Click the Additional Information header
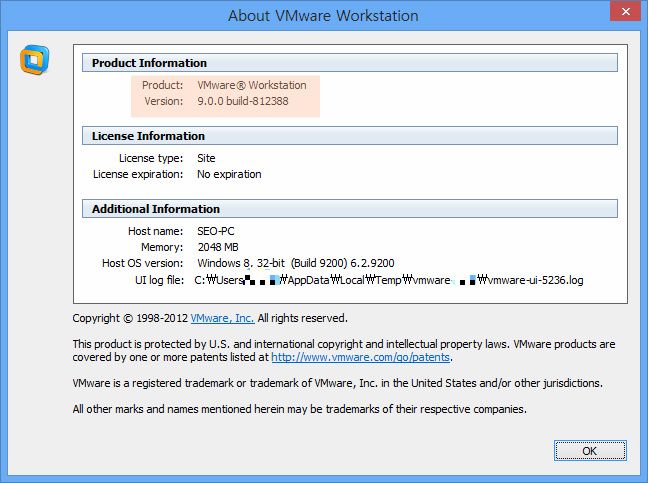 pos(350,209)
